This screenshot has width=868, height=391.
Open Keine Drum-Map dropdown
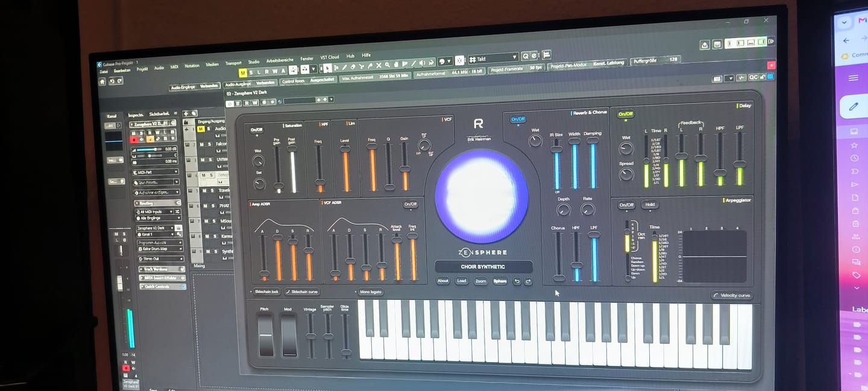tap(159, 249)
